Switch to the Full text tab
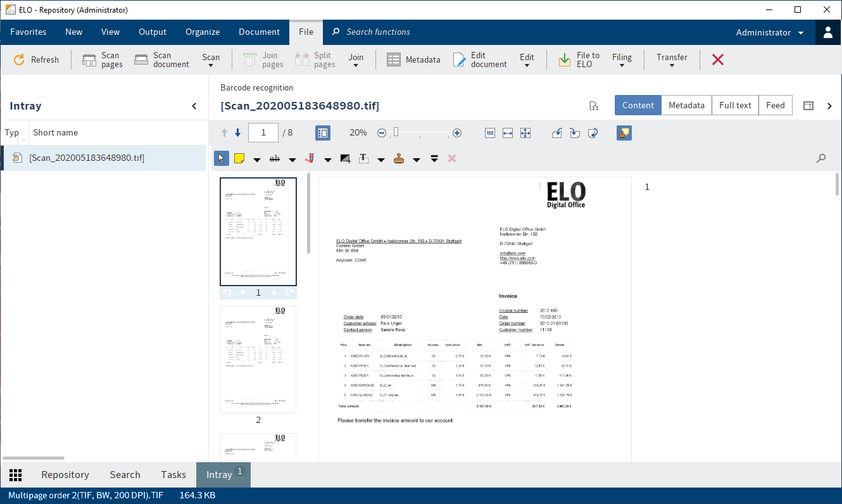The height and width of the screenshot is (504, 842). (735, 106)
